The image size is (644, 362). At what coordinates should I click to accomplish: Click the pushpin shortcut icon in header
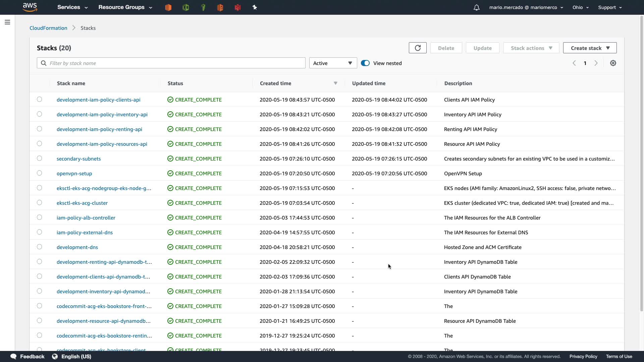pos(255,7)
